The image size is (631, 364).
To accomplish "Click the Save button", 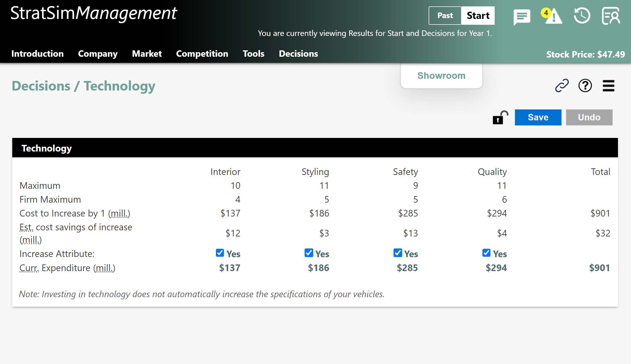I will 538,117.
